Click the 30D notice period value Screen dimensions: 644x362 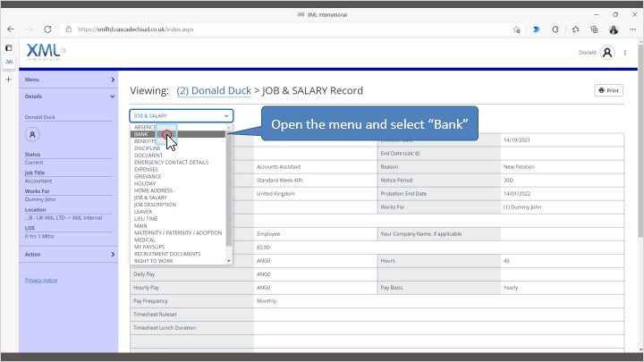(563, 181)
